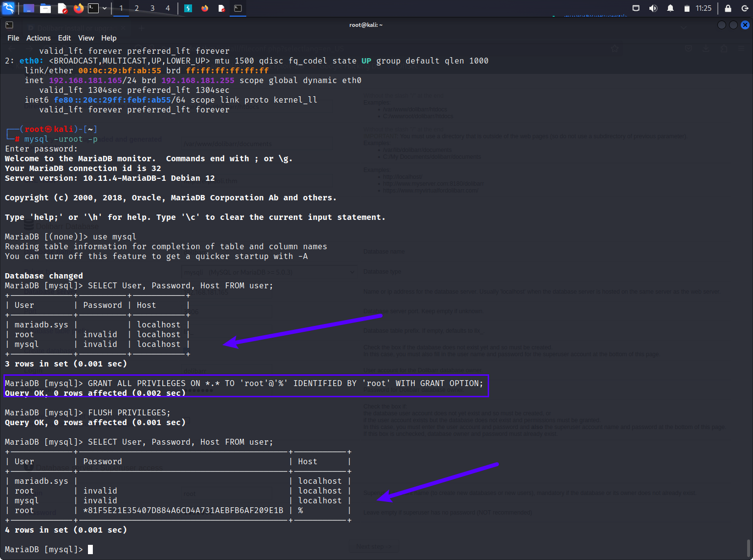Open the network connection tray icon

[x=636, y=8]
